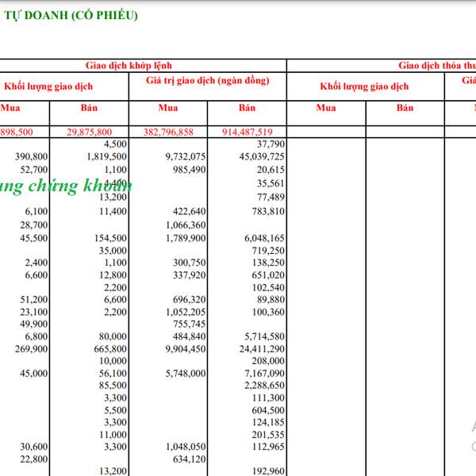Select the value 1,052,205
The width and height of the screenshot is (476, 476).
coord(186,312)
